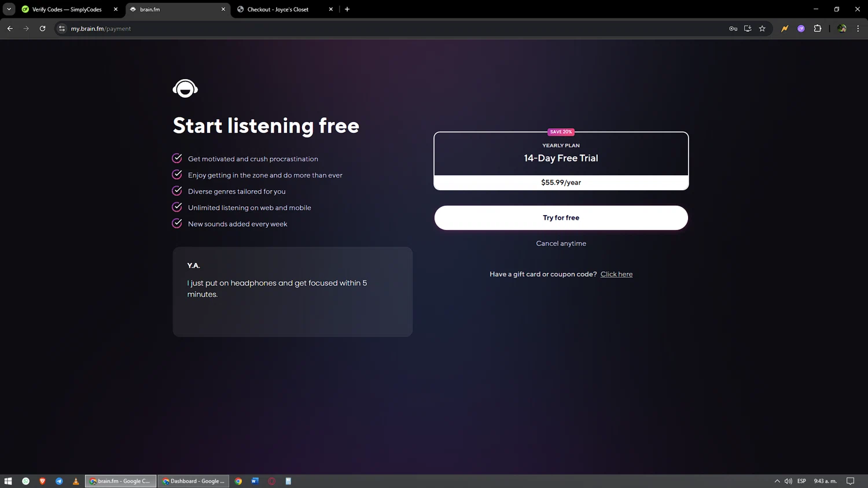The width and height of the screenshot is (868, 488).
Task: Switch to Verify Codes — SimplyCodes tab
Action: 67,9
